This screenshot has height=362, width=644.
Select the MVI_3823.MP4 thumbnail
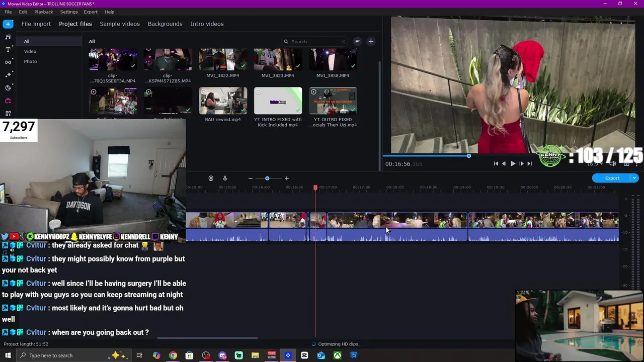(x=278, y=60)
